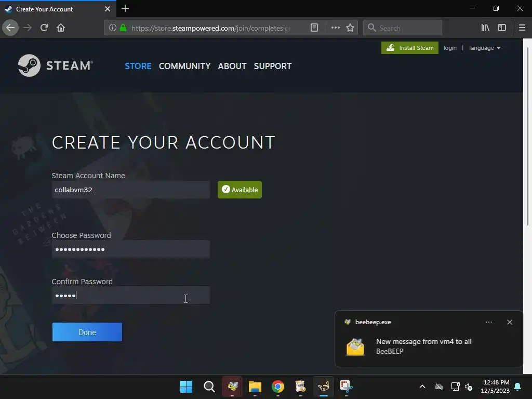Click the Done button

pos(87,332)
